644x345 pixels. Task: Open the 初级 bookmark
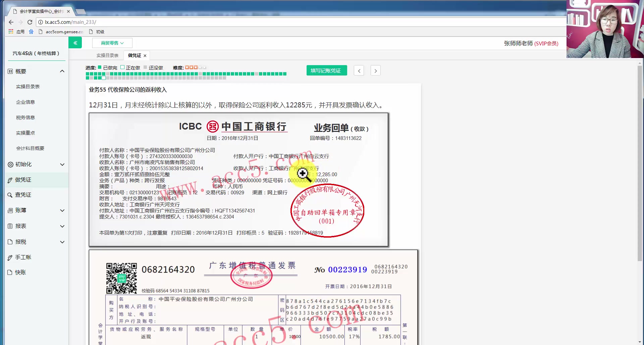pyautogui.click(x=97, y=32)
